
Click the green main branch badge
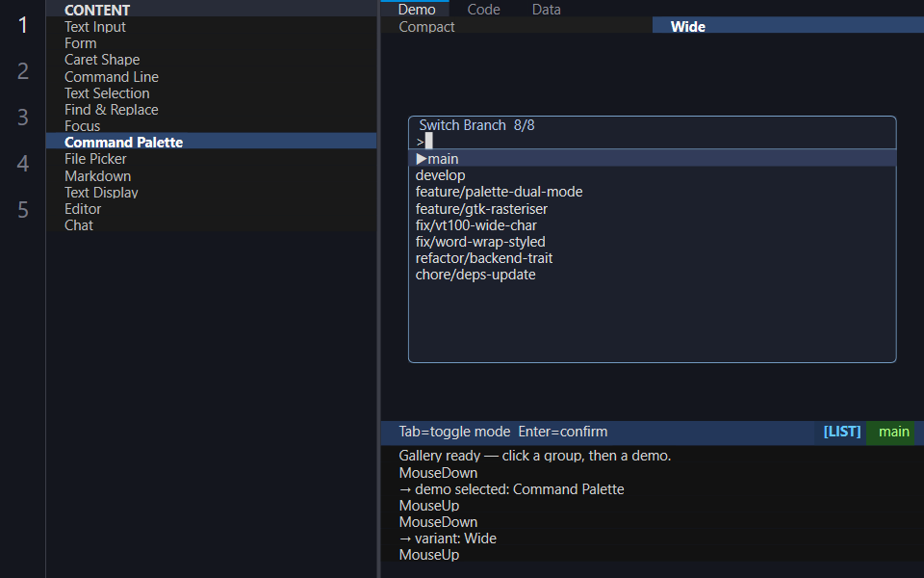[x=893, y=432]
